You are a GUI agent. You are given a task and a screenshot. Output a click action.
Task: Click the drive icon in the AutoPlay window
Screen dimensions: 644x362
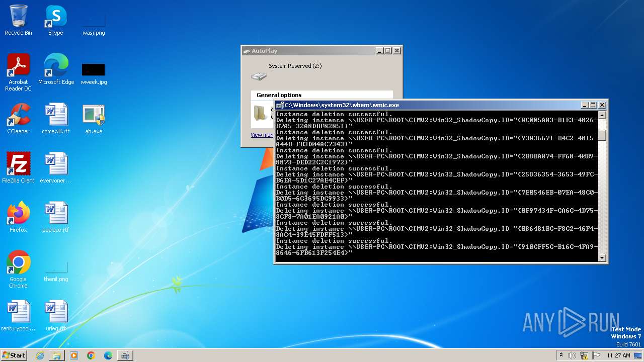pyautogui.click(x=259, y=76)
